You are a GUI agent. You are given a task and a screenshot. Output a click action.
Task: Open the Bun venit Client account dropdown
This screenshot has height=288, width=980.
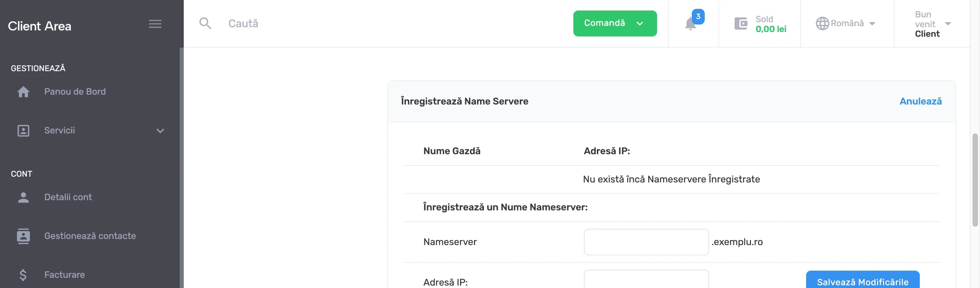tap(932, 24)
